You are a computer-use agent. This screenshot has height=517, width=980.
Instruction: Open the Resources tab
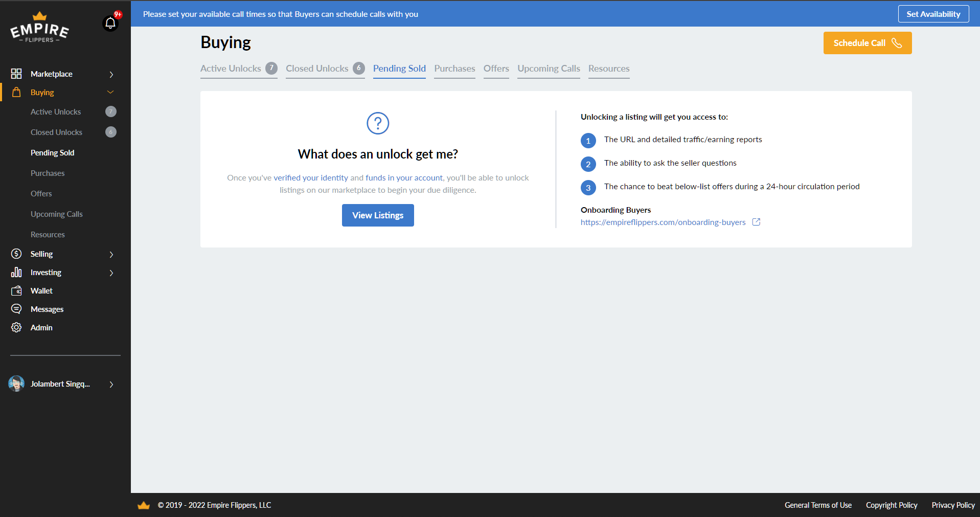point(609,69)
